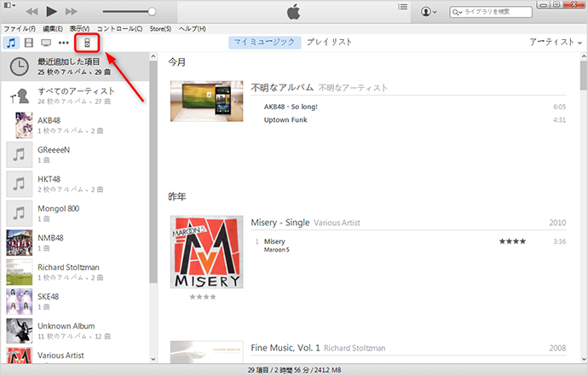Viewport: 588px width, 376px height.
Task: Click the 不明なアルバム artwork thumbnail
Action: (206, 101)
